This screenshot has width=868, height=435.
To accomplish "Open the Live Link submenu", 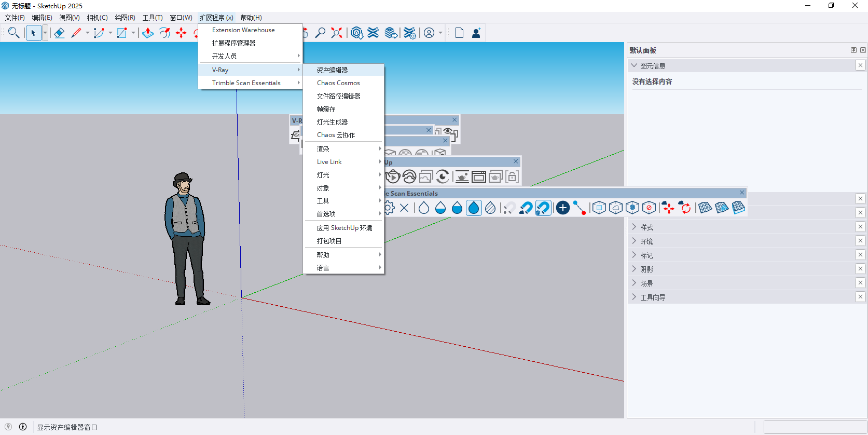I will 343,161.
